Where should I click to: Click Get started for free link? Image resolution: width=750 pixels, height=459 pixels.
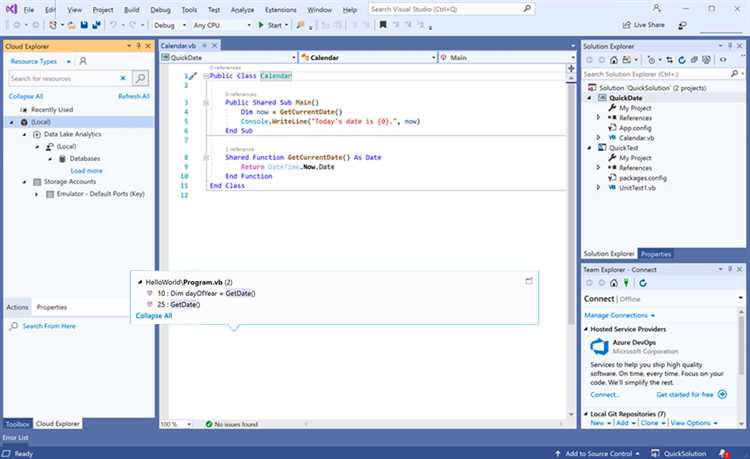(x=685, y=394)
